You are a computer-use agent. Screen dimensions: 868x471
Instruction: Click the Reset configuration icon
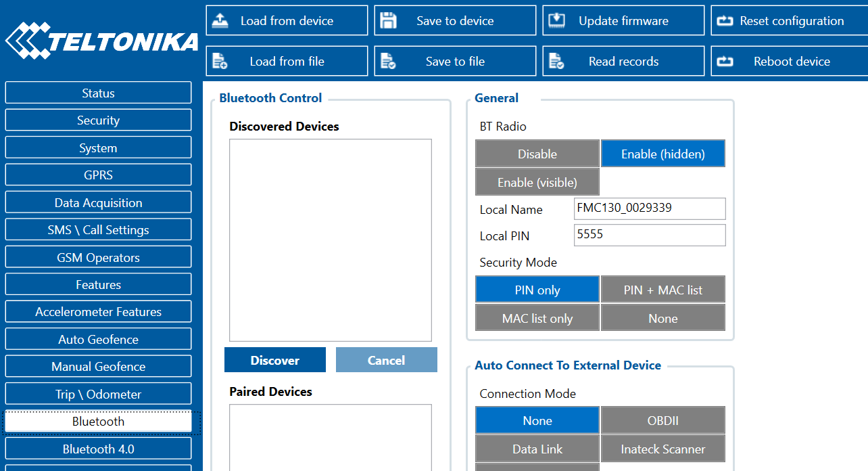point(725,21)
